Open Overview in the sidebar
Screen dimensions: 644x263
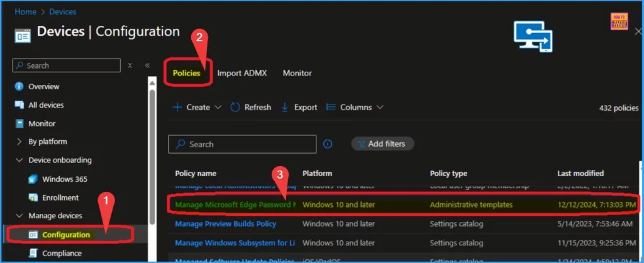(43, 86)
